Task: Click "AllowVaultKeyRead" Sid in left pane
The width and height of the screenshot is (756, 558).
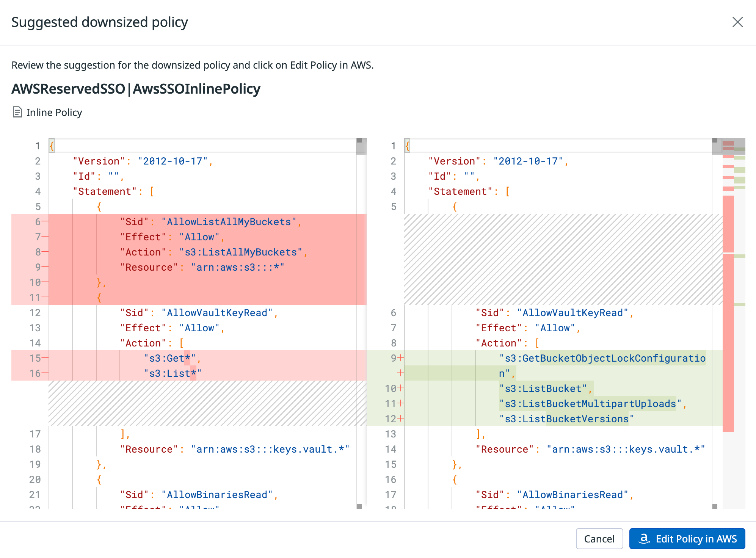Action: point(199,313)
